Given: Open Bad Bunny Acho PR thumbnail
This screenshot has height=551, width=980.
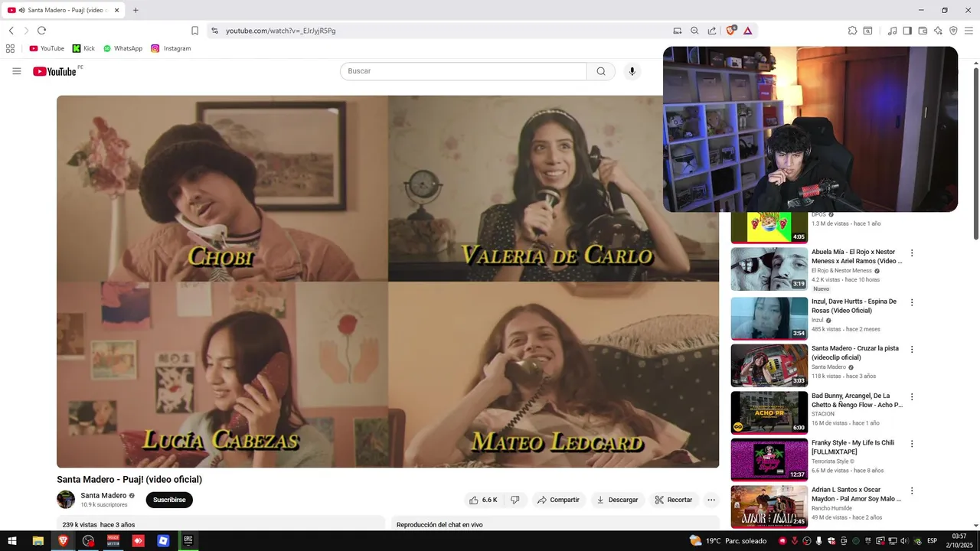Looking at the screenshot, I should click(769, 412).
